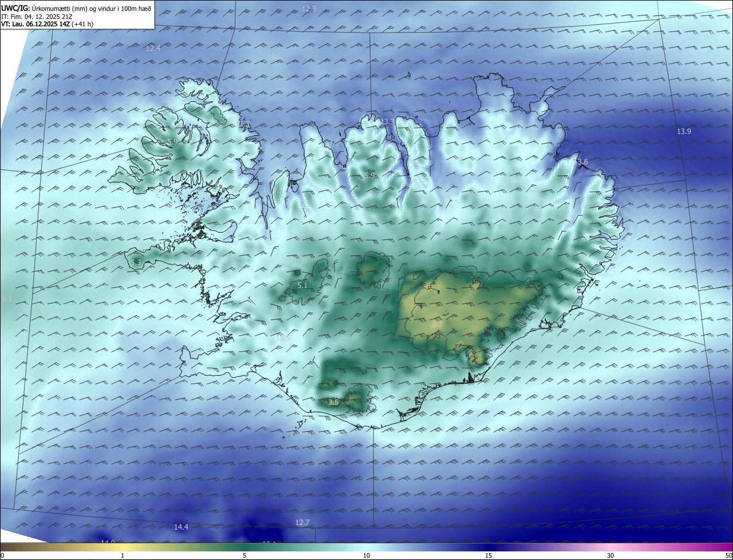This screenshot has width=733, height=560.
Task: Click the color scale tick labeled 1
Action: 123,555
